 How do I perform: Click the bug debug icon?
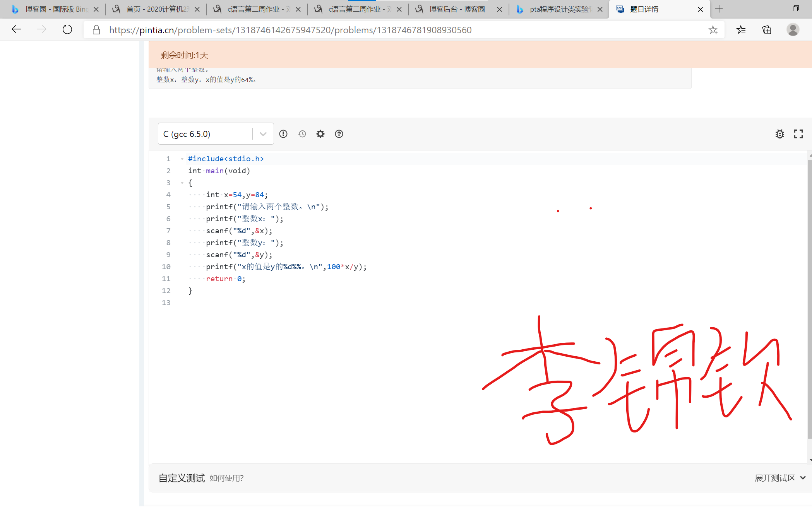(779, 134)
